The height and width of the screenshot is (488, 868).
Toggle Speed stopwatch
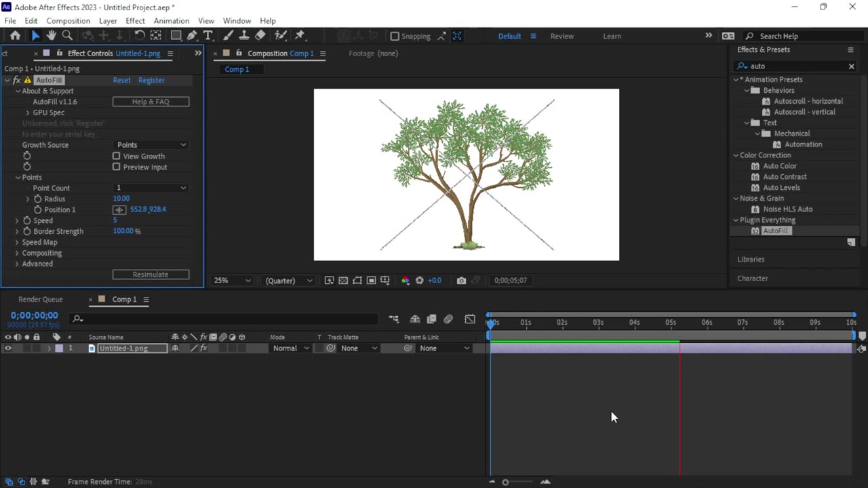pos(27,221)
